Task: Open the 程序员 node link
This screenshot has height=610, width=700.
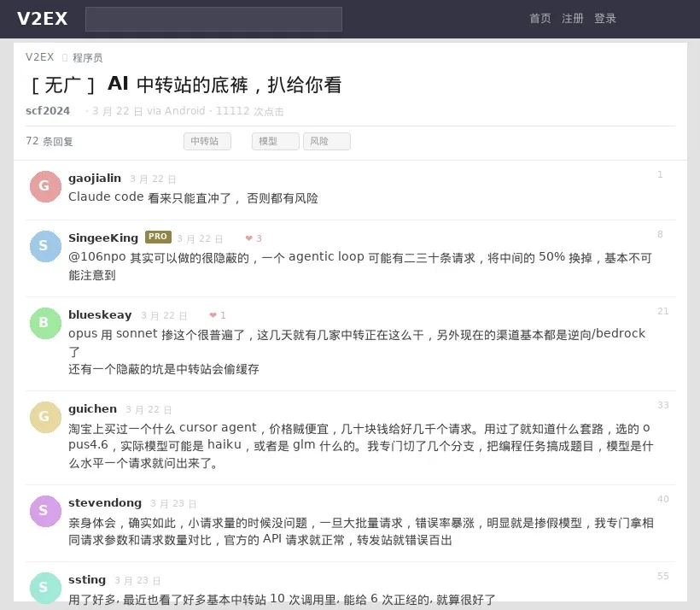Action: [87, 58]
